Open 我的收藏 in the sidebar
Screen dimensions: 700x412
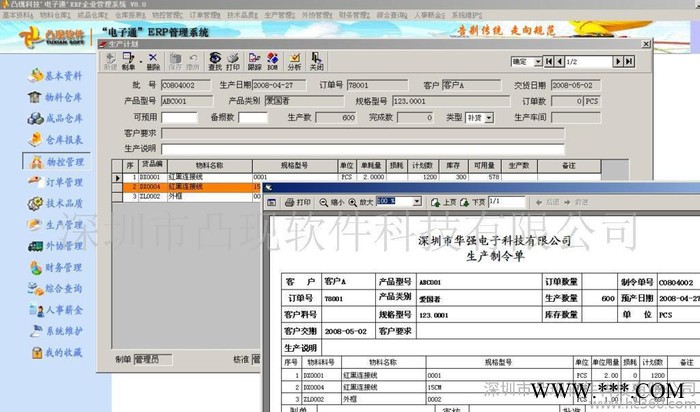pyautogui.click(x=55, y=353)
